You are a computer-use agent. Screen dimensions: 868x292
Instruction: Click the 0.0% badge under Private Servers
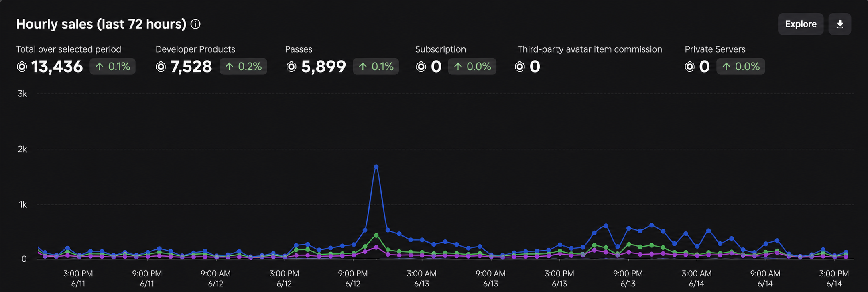740,67
